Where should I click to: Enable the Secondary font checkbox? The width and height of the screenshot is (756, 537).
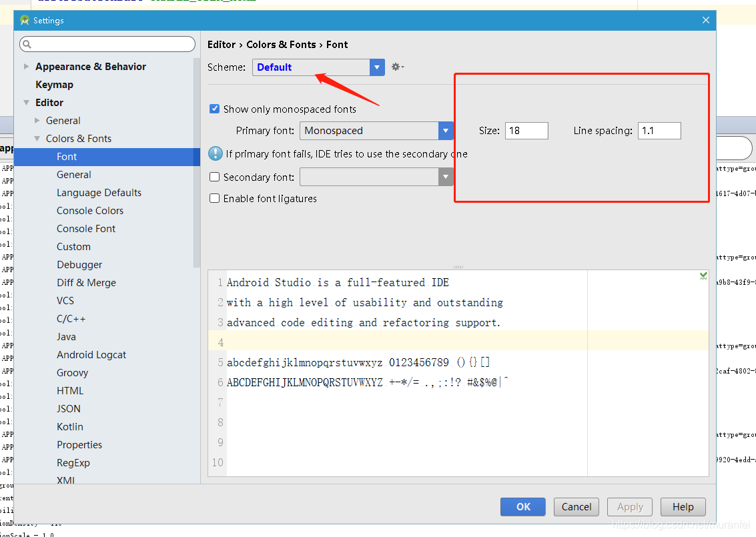215,177
